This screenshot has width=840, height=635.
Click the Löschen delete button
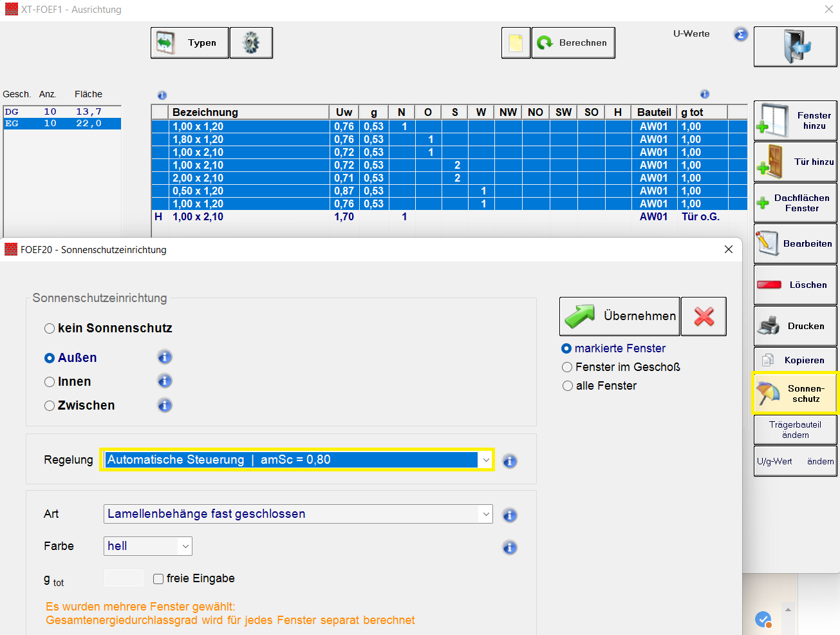click(796, 285)
